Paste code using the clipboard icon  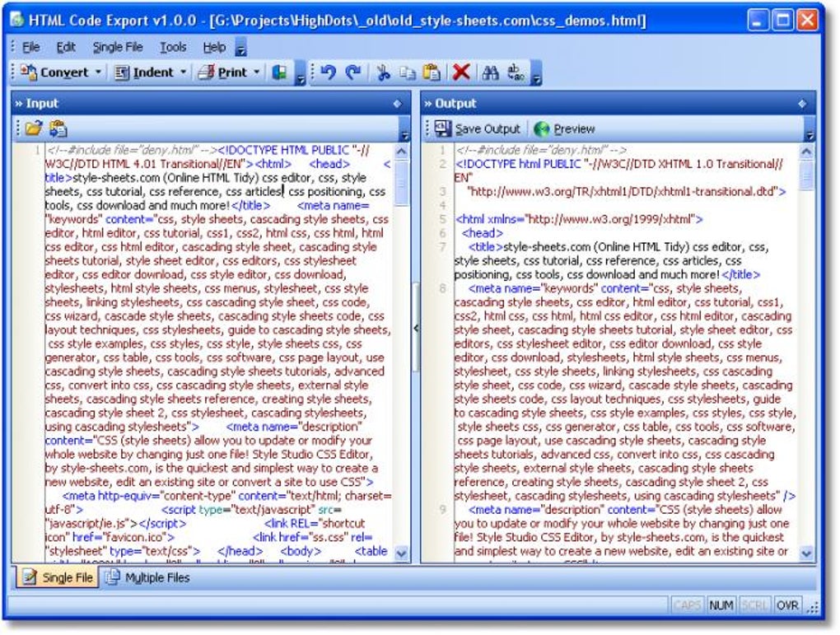coord(432,72)
